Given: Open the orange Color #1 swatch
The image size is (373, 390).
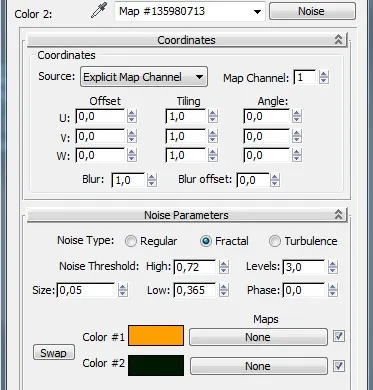Looking at the screenshot, I should 156,336.
